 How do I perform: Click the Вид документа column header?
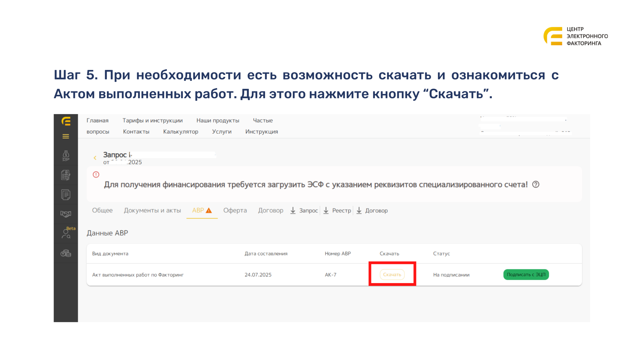[x=110, y=253]
